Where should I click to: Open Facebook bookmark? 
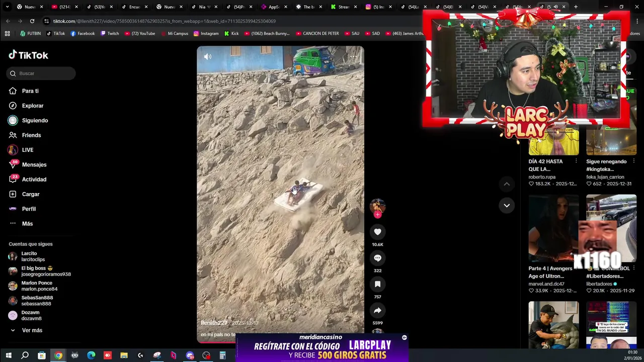coord(83,34)
